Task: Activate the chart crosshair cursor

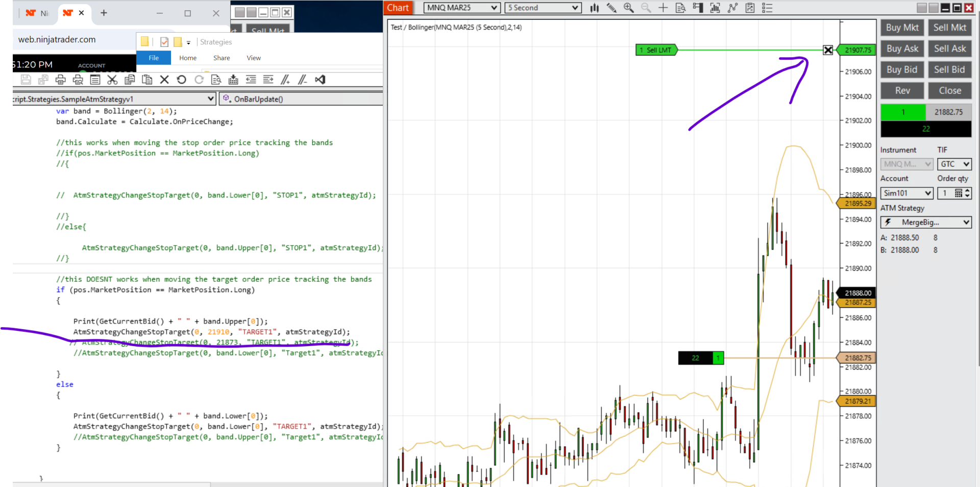Action: 663,8
